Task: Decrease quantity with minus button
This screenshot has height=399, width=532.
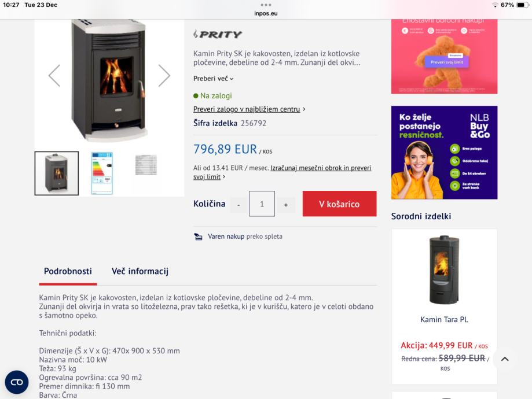Action: (x=239, y=205)
